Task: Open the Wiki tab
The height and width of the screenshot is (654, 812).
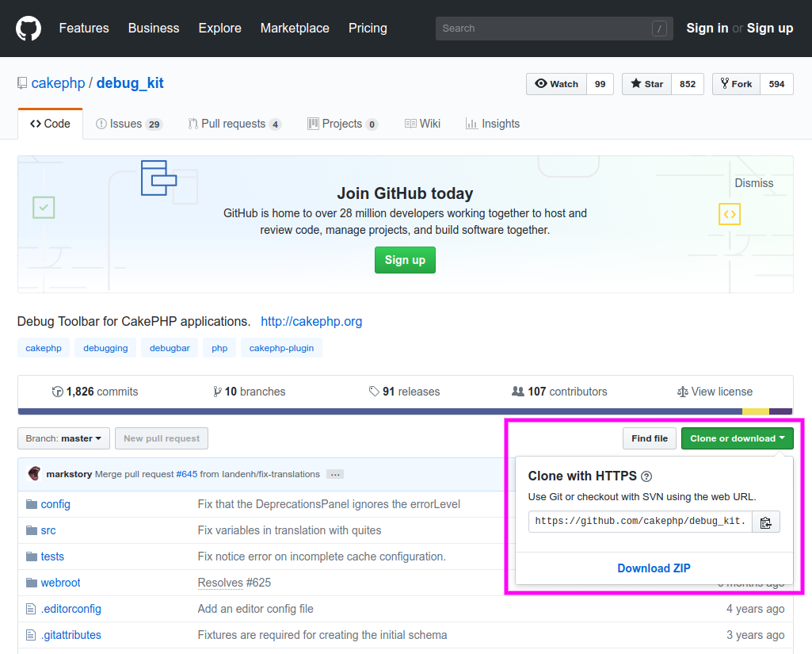Action: pyautogui.click(x=422, y=124)
